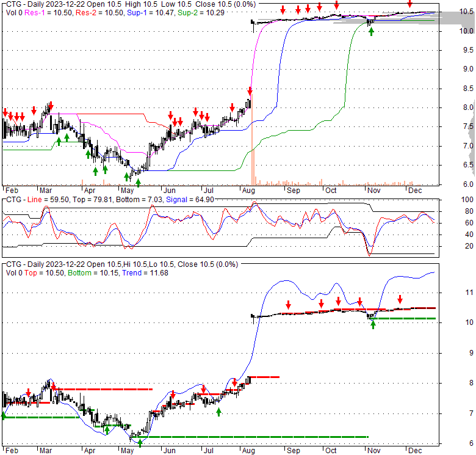Image resolution: width=476 pixels, height=455 pixels.
Task: Click the Res-1 = 10.50 legend value
Action: [x=49, y=13]
